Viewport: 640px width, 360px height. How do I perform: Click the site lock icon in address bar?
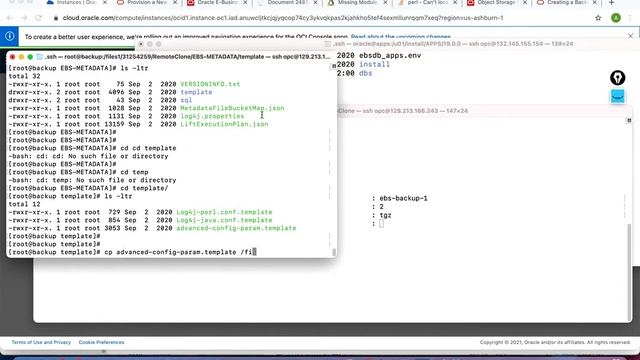click(x=56, y=18)
